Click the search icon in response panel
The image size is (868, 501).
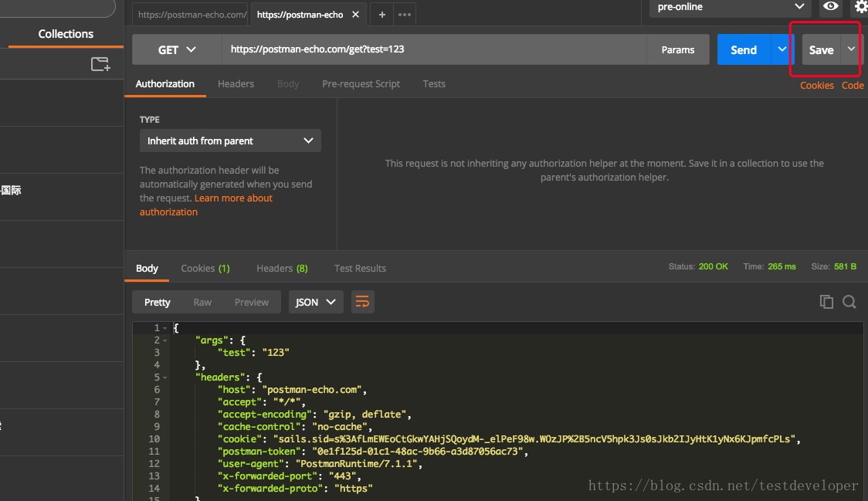pos(849,302)
